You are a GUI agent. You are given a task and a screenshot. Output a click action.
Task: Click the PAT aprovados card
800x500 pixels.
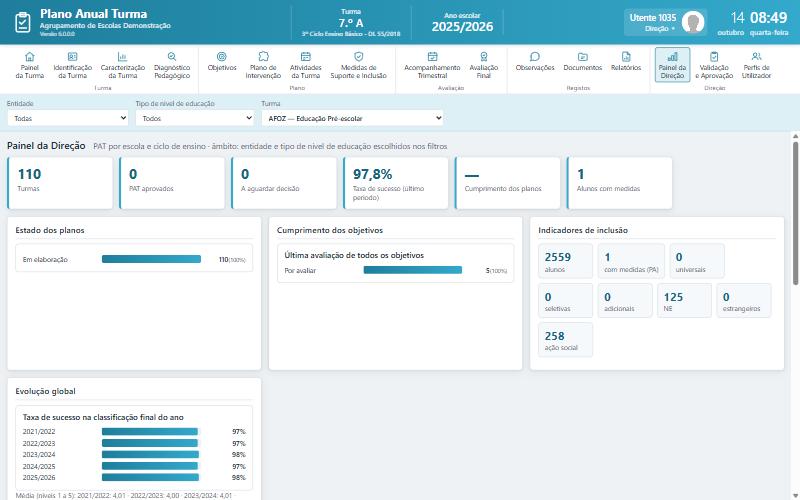pos(172,183)
